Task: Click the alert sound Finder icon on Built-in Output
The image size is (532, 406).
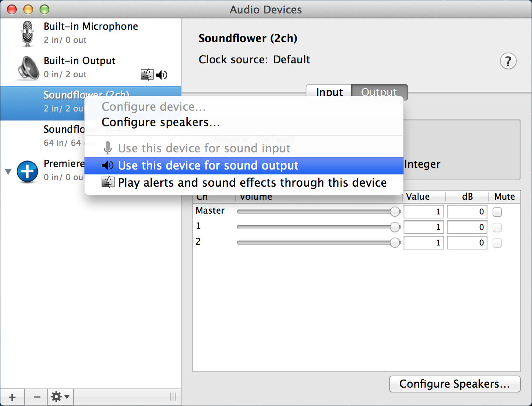Action: (147, 74)
